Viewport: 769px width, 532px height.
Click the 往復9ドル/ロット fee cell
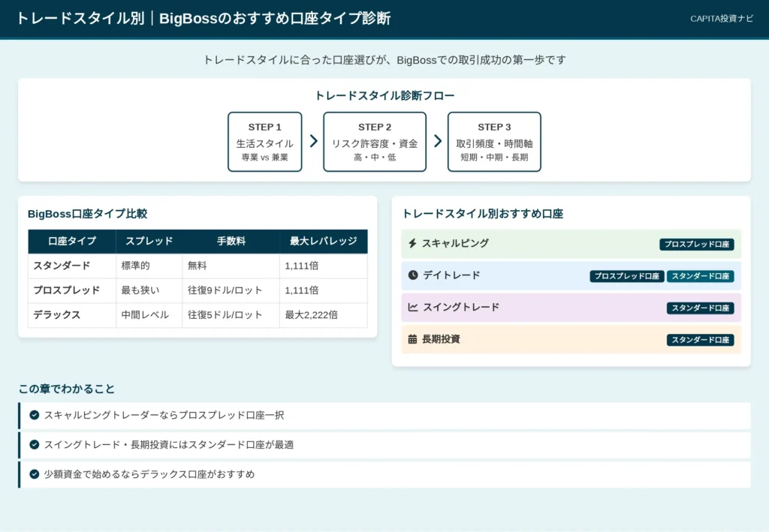231,290
